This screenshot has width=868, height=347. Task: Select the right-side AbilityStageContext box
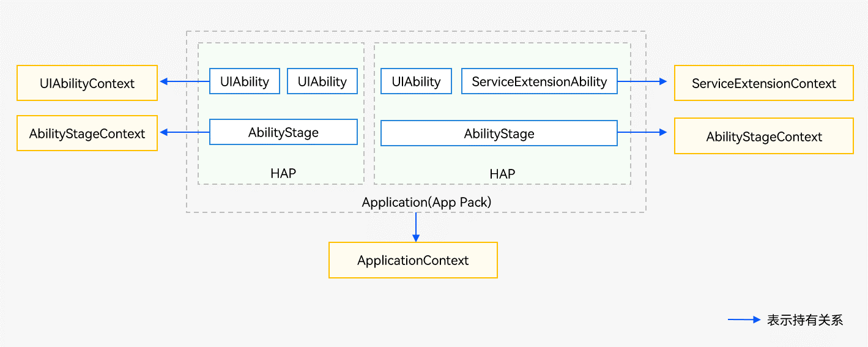(x=763, y=136)
